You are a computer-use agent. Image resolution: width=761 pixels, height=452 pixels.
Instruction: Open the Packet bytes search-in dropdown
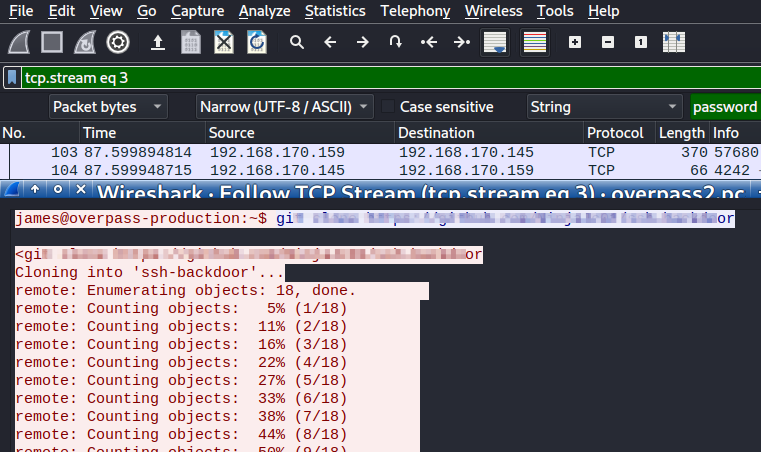[108, 107]
